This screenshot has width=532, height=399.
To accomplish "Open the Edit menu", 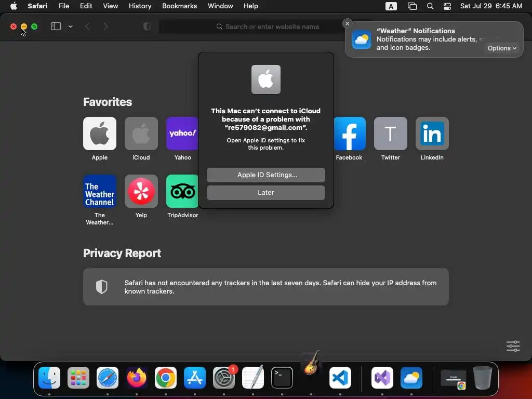I will coord(86,6).
